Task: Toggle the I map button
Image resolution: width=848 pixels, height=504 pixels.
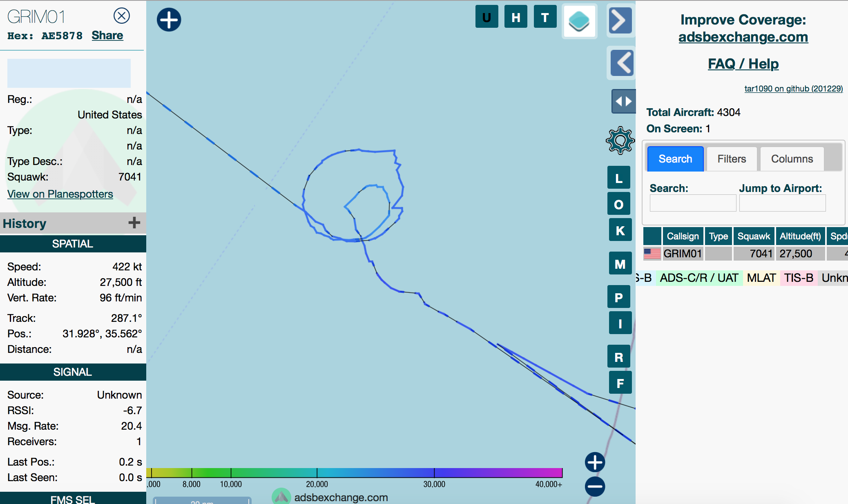Action: pyautogui.click(x=620, y=323)
